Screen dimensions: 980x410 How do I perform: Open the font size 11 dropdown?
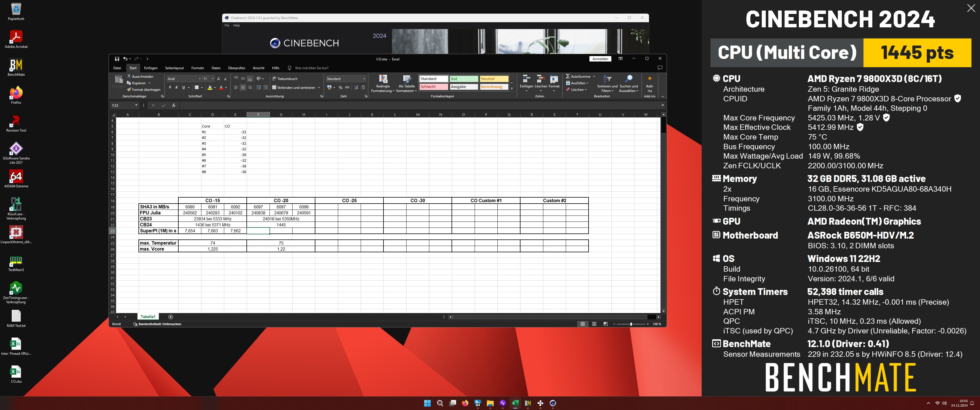tap(212, 79)
